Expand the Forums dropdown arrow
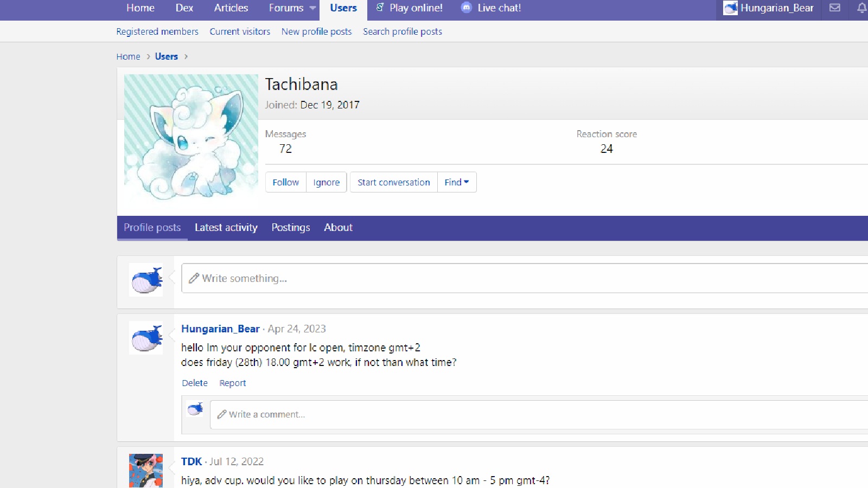The width and height of the screenshot is (868, 488). tap(312, 8)
